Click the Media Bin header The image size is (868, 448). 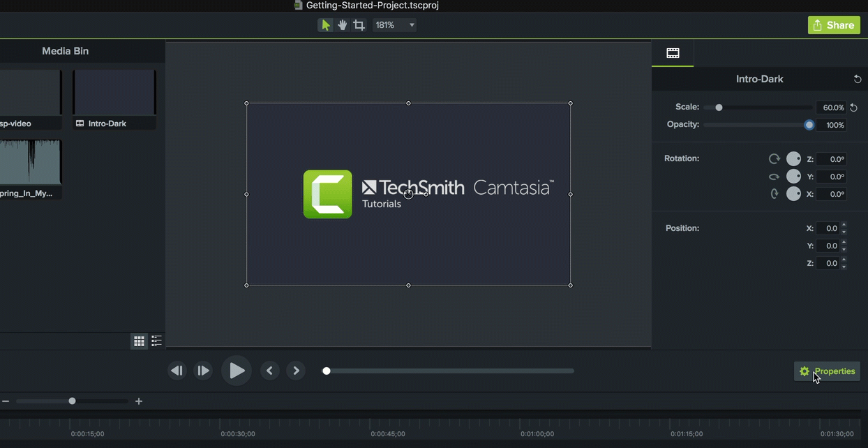(65, 51)
